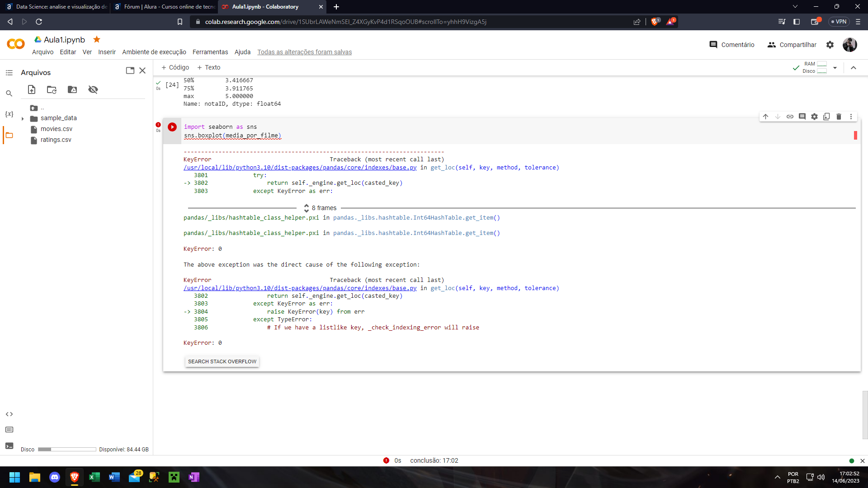Run the seaborn boxplot cell
This screenshot has width=868, height=488.
(x=172, y=127)
